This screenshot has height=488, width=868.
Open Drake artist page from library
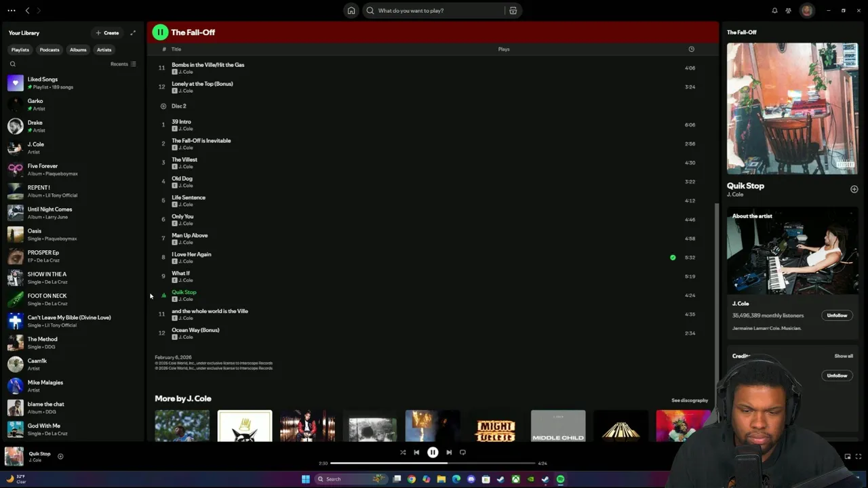click(x=73, y=126)
